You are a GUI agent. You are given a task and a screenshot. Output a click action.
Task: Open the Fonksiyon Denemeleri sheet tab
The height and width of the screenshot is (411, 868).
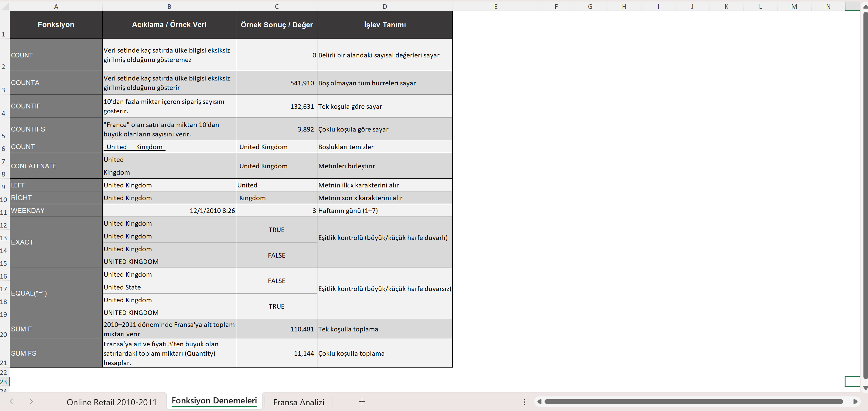tap(214, 401)
